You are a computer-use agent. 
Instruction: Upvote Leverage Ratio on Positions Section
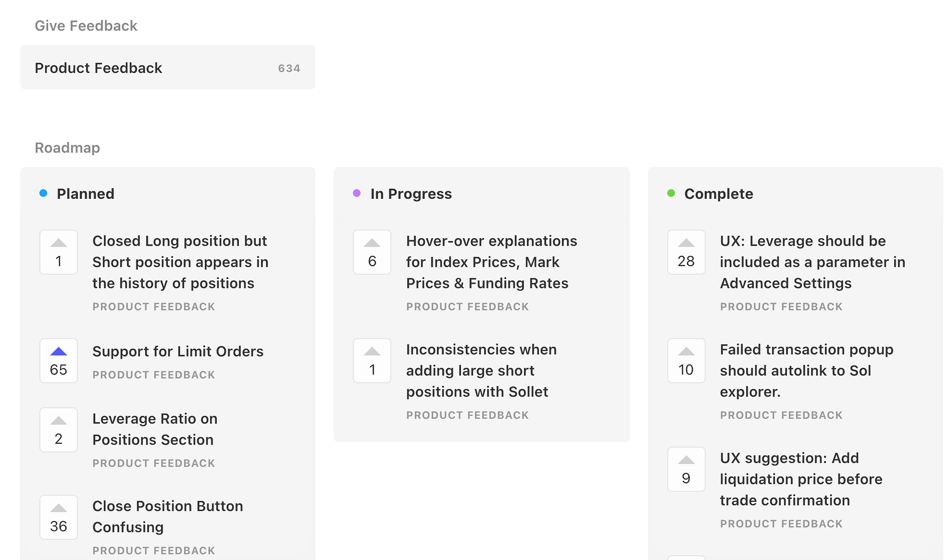click(59, 430)
